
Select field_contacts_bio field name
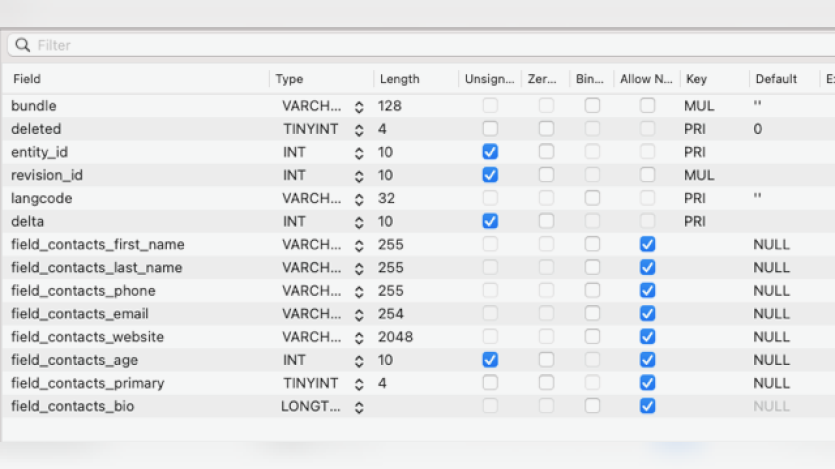coord(72,406)
